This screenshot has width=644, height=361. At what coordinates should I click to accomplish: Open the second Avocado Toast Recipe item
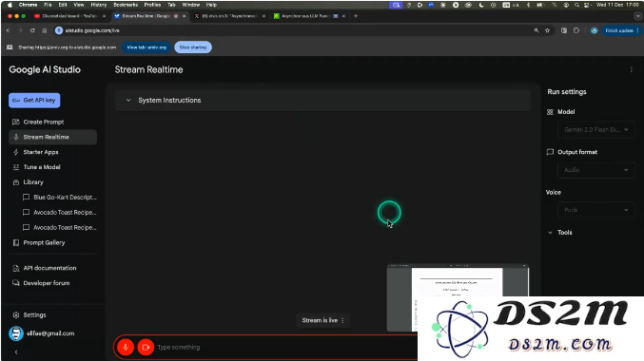click(60, 228)
